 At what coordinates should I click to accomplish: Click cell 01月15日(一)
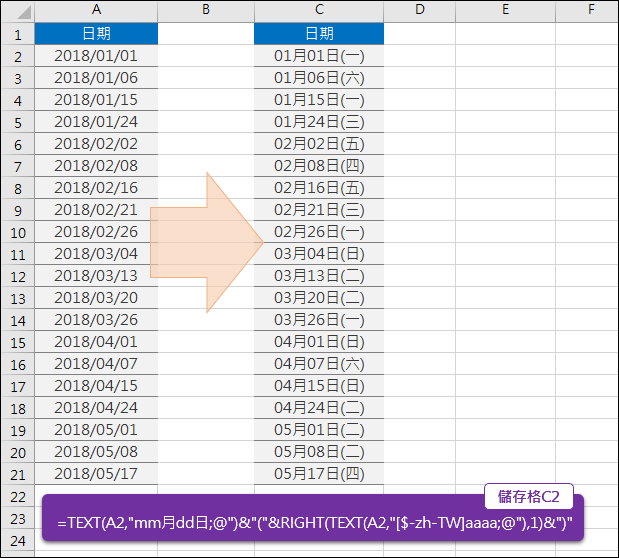coord(319,100)
